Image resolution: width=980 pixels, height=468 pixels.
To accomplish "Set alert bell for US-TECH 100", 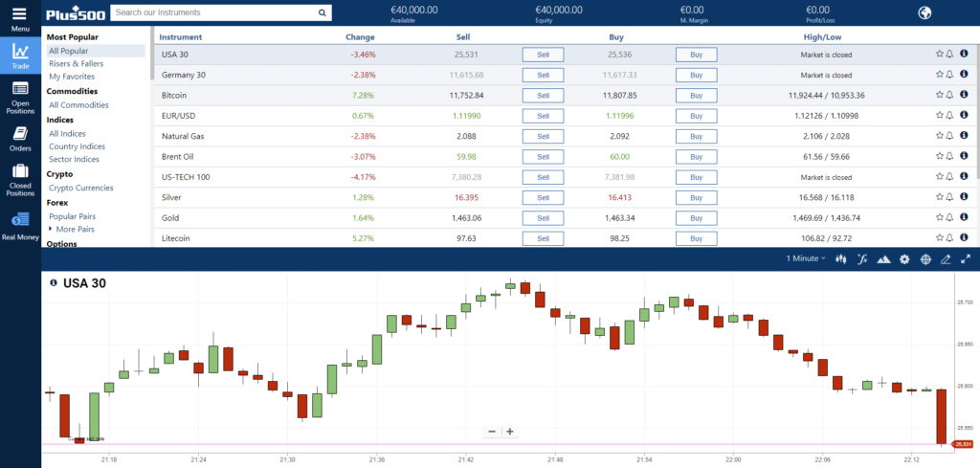I will (949, 177).
